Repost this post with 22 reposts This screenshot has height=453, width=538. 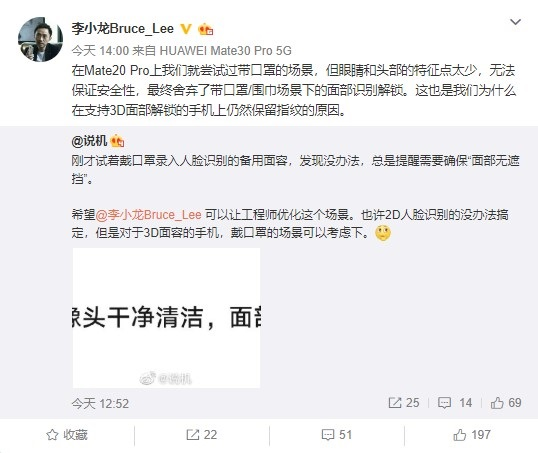click(202, 435)
